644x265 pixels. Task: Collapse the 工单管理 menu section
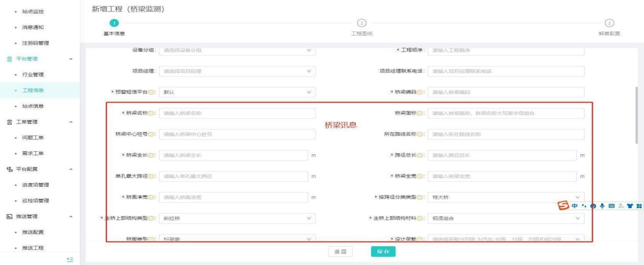[x=71, y=122]
